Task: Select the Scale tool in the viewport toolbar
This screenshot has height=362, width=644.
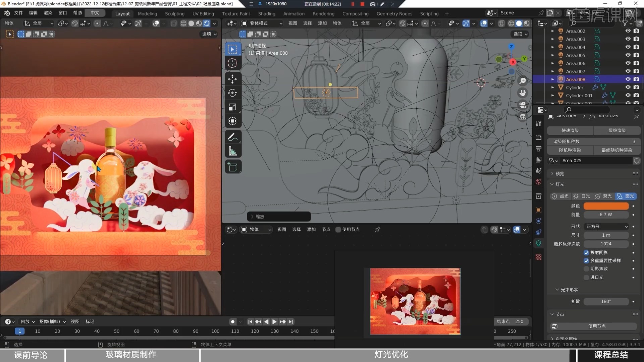Action: (x=232, y=107)
